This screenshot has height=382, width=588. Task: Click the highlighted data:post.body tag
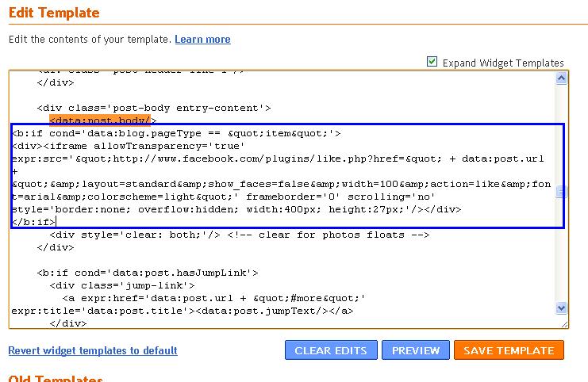(x=100, y=120)
